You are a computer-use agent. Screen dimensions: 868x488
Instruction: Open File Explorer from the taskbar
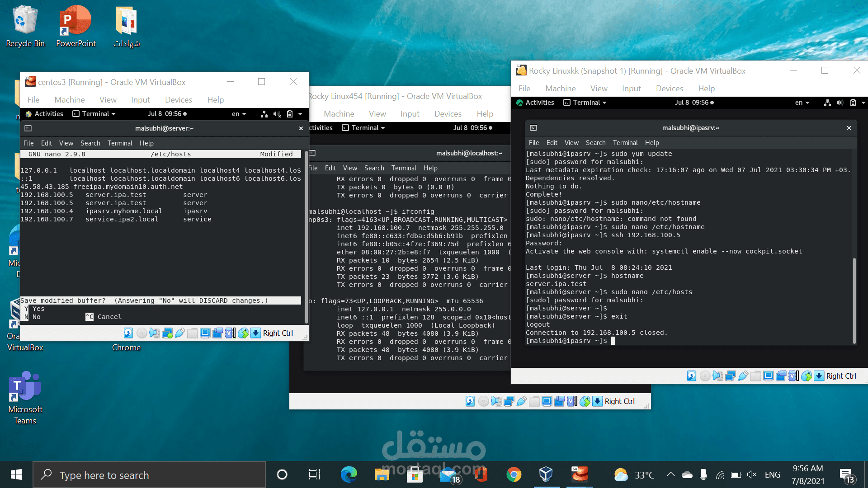click(x=382, y=474)
